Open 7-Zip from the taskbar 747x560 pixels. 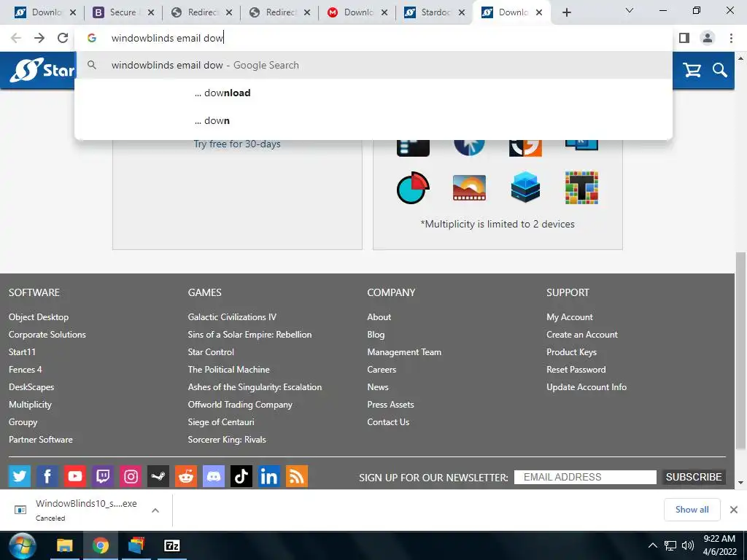click(x=172, y=545)
